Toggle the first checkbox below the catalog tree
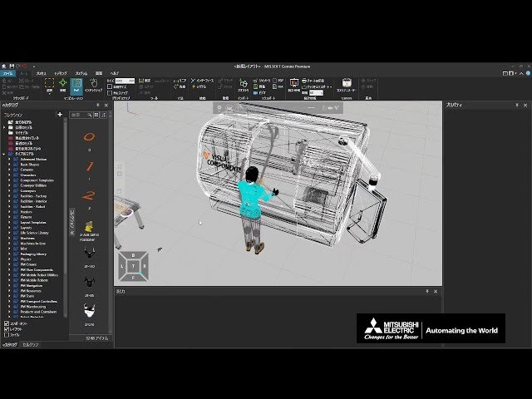This screenshot has width=532, height=399. tap(7, 323)
